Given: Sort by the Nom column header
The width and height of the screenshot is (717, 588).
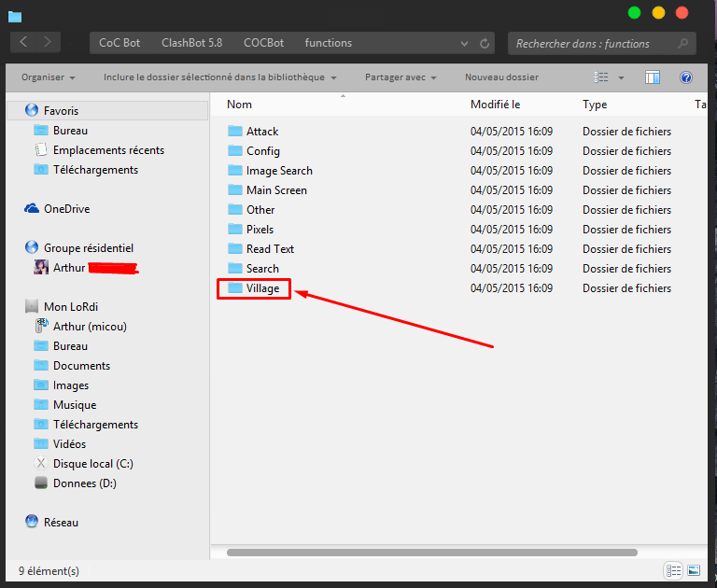Looking at the screenshot, I should tap(239, 105).
